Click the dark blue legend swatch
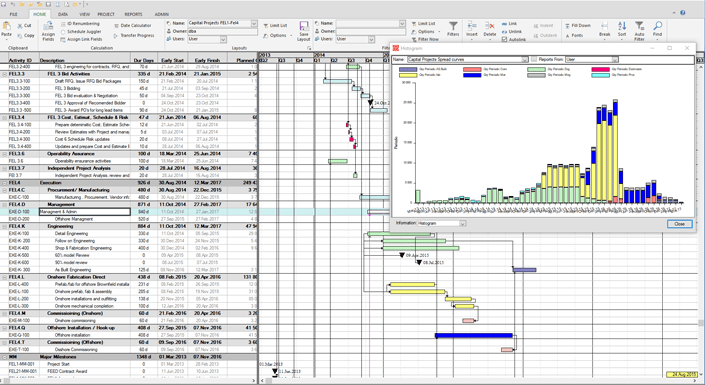This screenshot has height=385, width=705. (472, 75)
